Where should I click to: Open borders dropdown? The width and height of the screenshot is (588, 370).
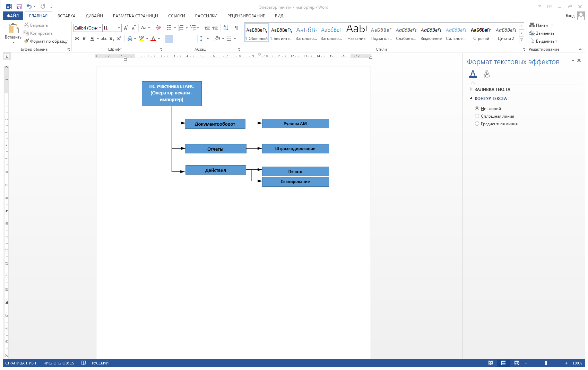tap(235, 39)
